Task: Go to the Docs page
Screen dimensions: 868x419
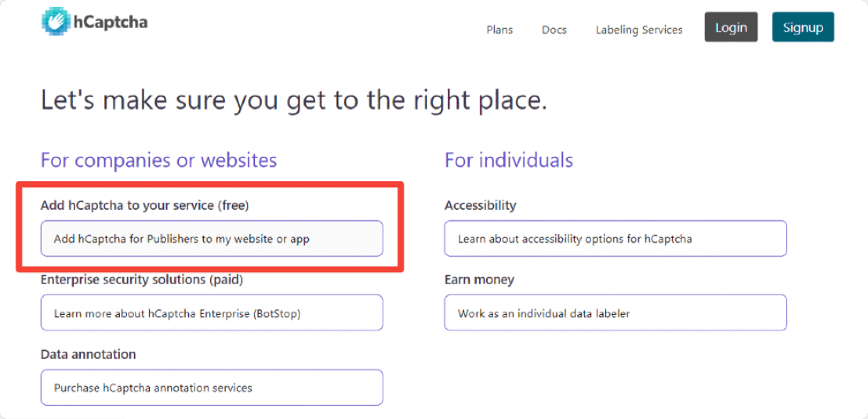Action: [x=554, y=30]
